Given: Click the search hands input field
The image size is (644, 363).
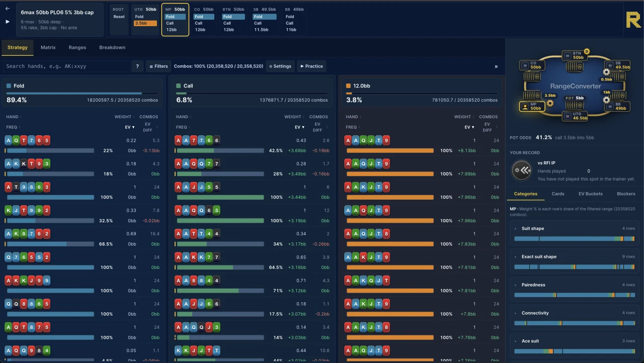Looking at the screenshot, I should pos(66,66).
